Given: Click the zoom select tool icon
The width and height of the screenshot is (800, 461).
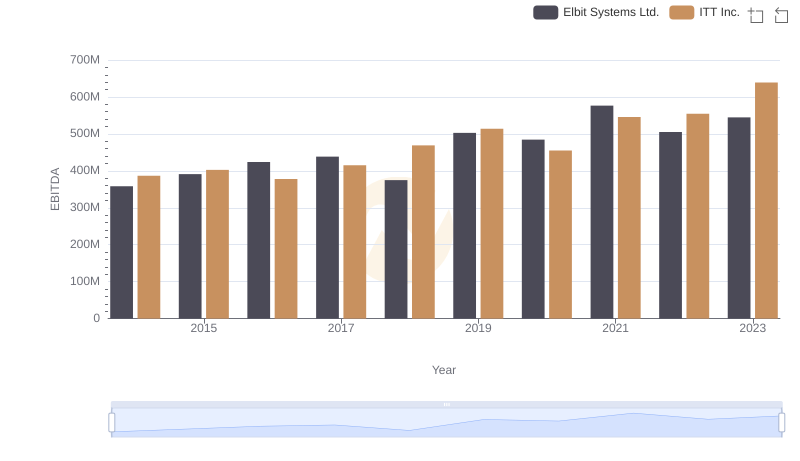Looking at the screenshot, I should (x=756, y=15).
